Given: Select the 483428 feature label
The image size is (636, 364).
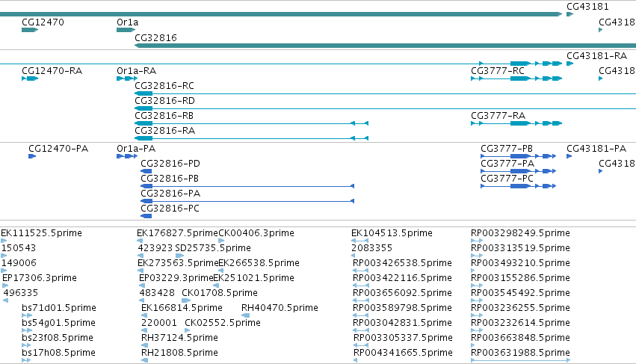Looking at the screenshot, I should 157,293.
